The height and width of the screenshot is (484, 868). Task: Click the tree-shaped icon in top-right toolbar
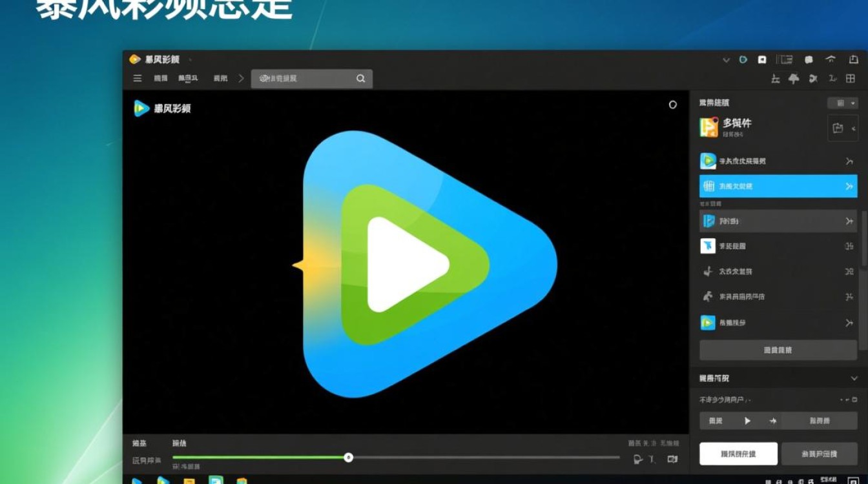[794, 79]
